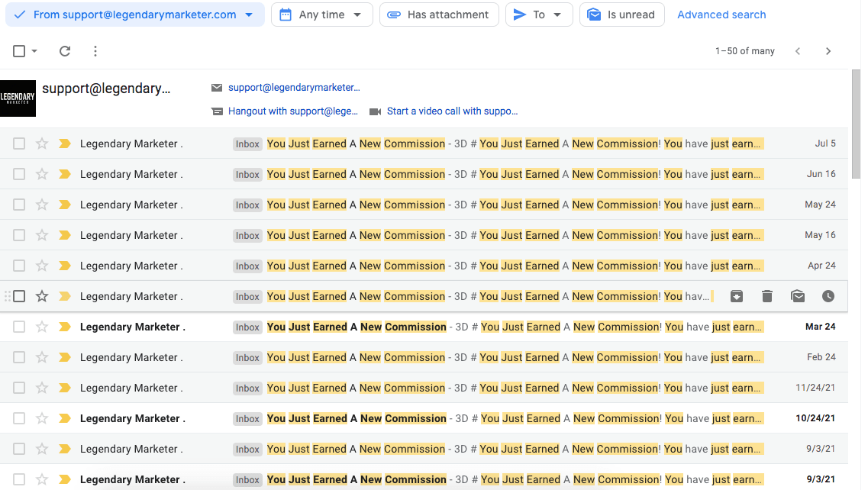Click the Hangout chat bubble icon
Image resolution: width=868 pixels, height=490 pixels.
217,111
